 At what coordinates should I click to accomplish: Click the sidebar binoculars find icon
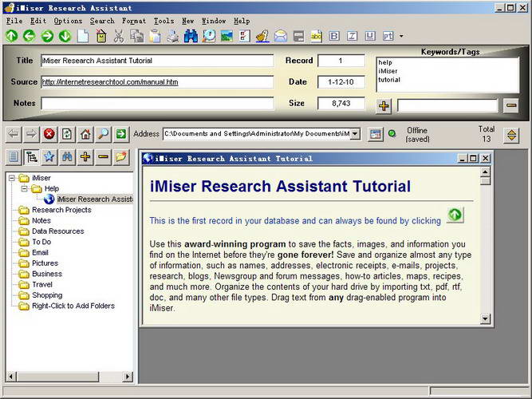[x=67, y=157]
